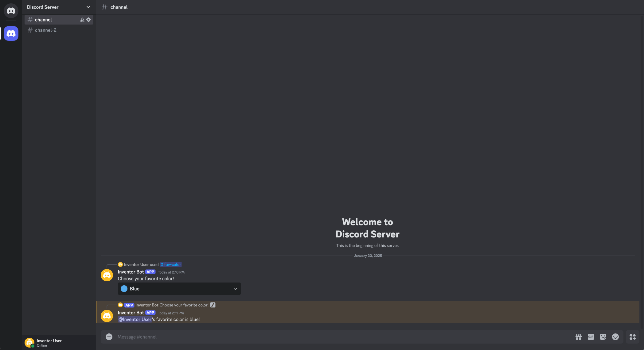Click the hash icon in channel header

pyautogui.click(x=104, y=7)
